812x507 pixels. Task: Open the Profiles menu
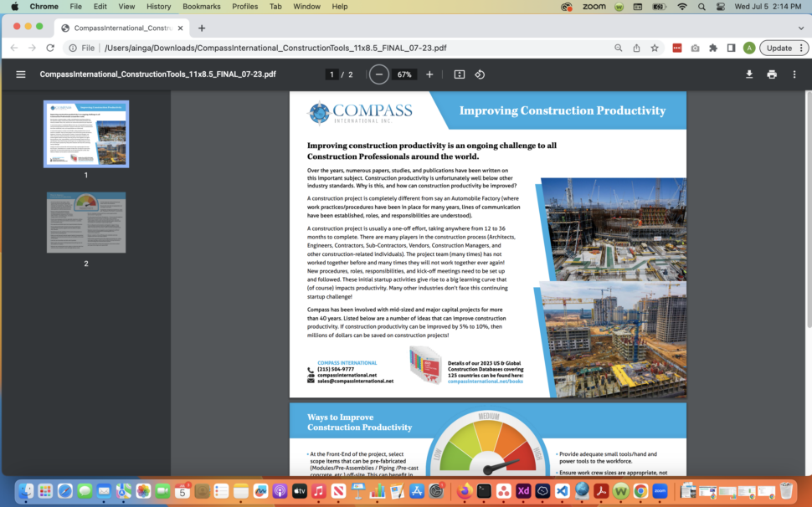pyautogui.click(x=245, y=7)
